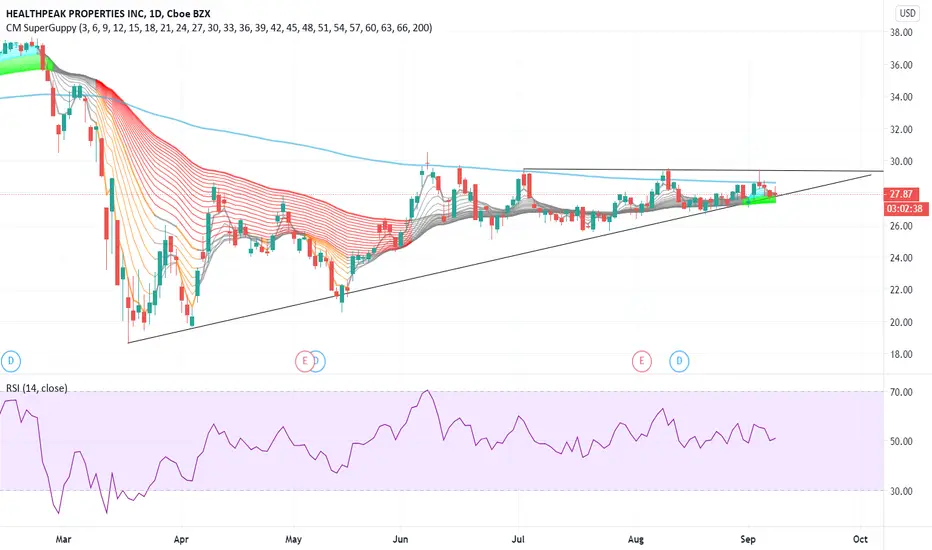This screenshot has width=932, height=550.
Task: Click the 26.00 price axis label
Action: pos(900,226)
